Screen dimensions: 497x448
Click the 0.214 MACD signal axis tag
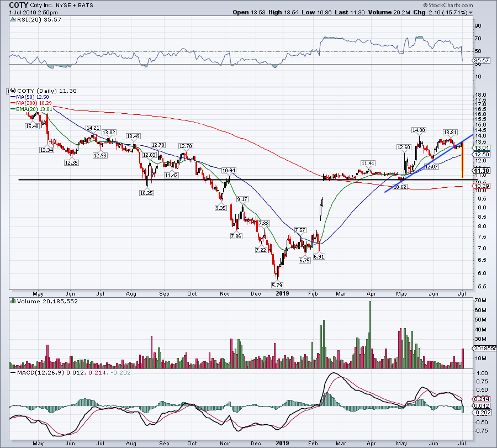(x=481, y=399)
